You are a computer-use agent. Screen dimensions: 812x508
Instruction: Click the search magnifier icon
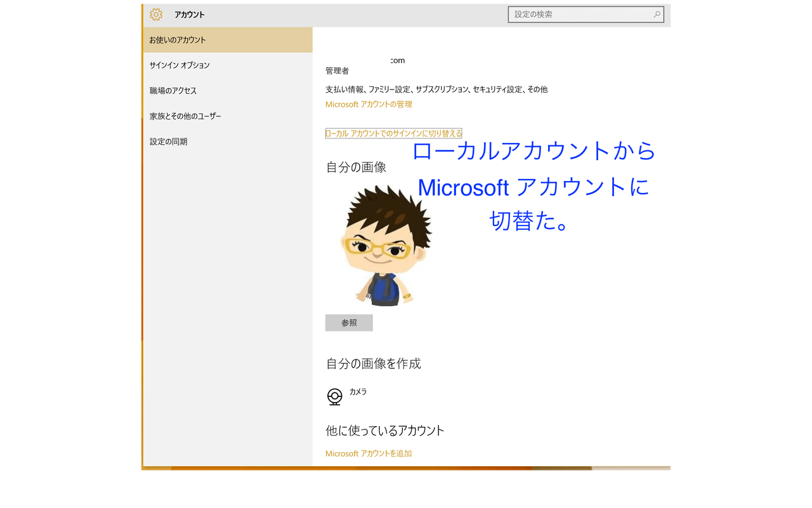pos(657,14)
